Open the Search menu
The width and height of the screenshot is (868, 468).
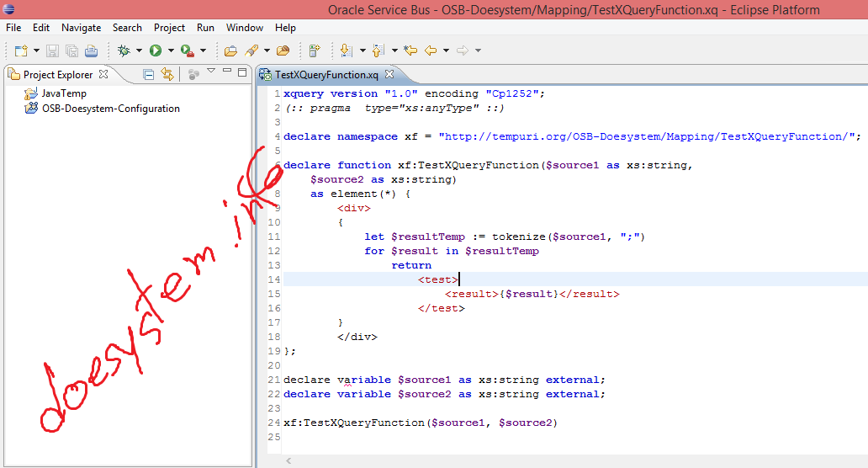(x=127, y=28)
